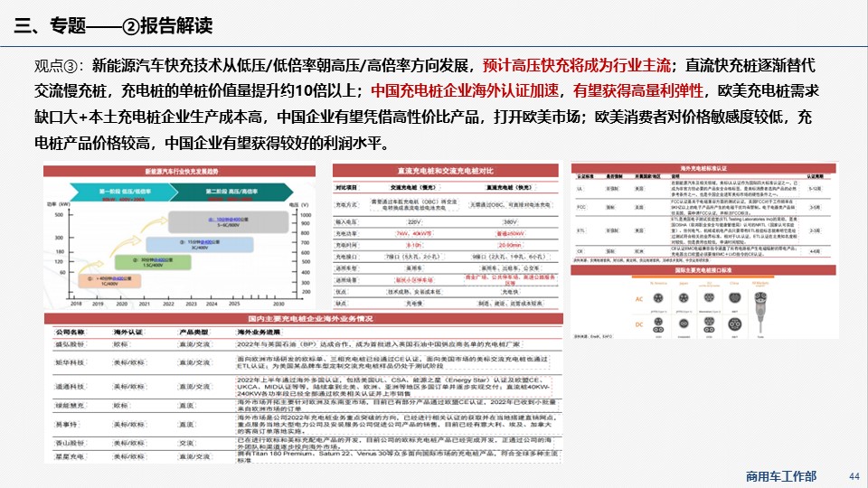
Task: Click the red phrase '预计高压快充将成为行业主流'
Action: click(x=576, y=65)
